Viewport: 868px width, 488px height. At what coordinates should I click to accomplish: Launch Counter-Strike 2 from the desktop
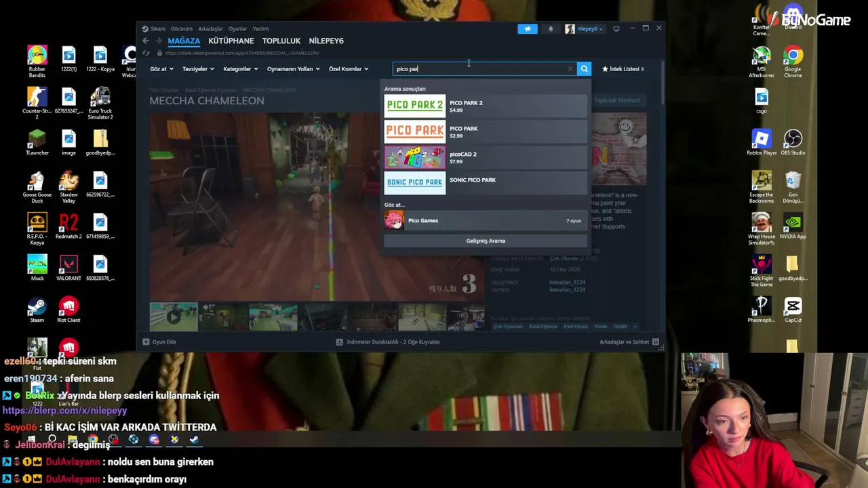pyautogui.click(x=37, y=104)
